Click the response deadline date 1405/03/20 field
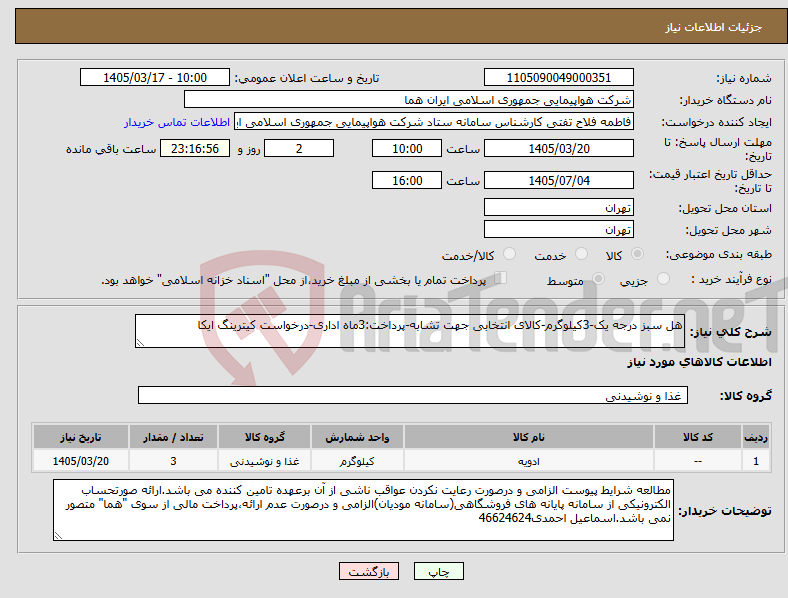 [558, 148]
